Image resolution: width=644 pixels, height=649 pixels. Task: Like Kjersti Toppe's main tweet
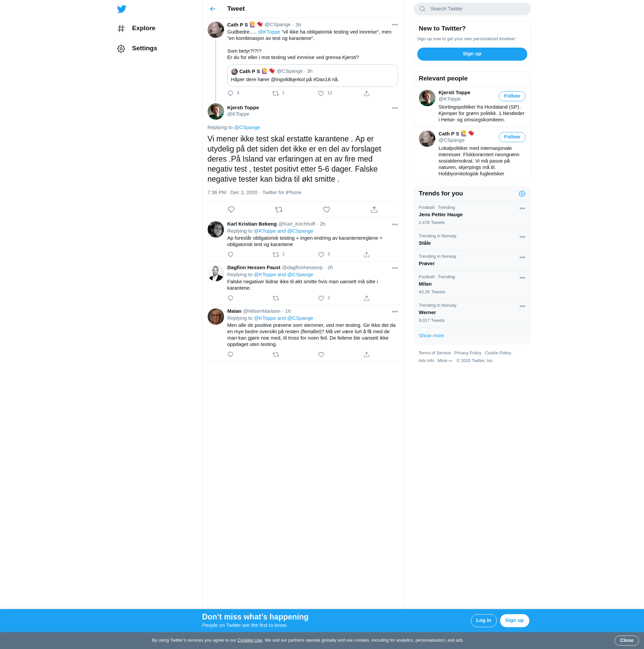(x=326, y=210)
